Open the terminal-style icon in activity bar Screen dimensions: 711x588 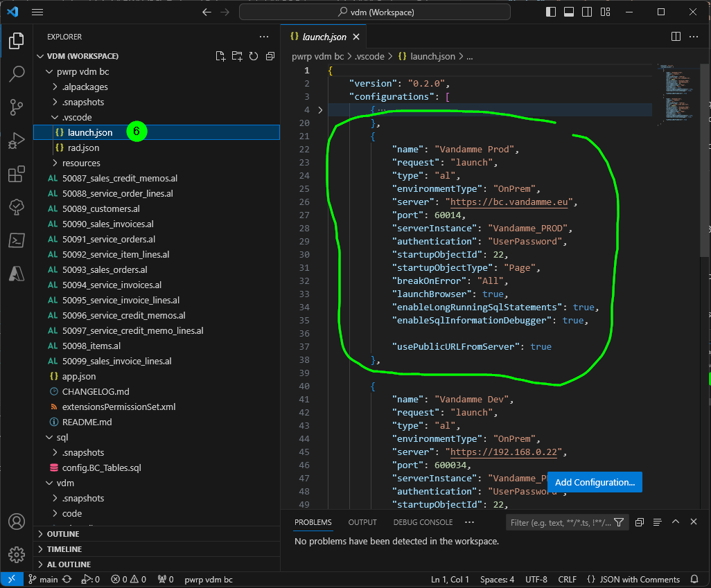click(17, 240)
